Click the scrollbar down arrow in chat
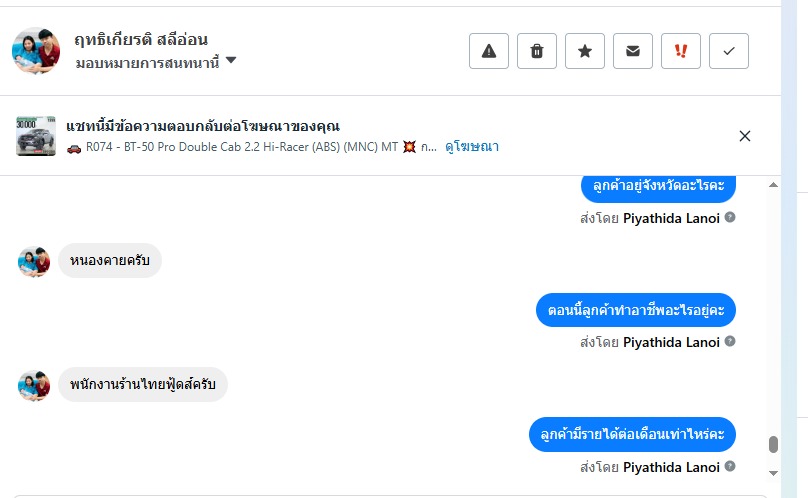 (773, 472)
